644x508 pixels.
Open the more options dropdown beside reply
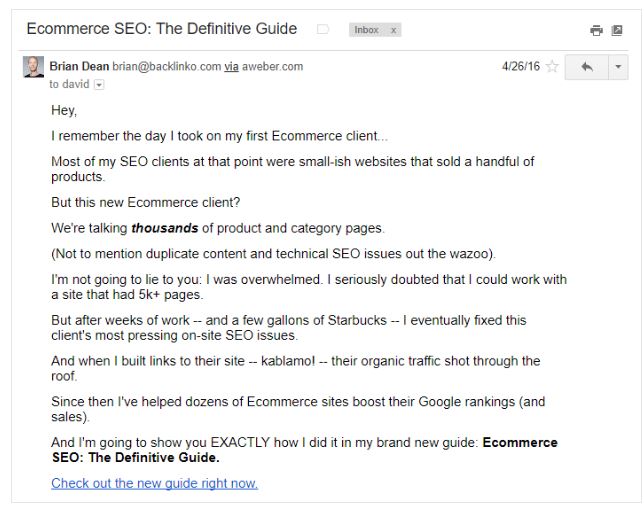click(618, 67)
